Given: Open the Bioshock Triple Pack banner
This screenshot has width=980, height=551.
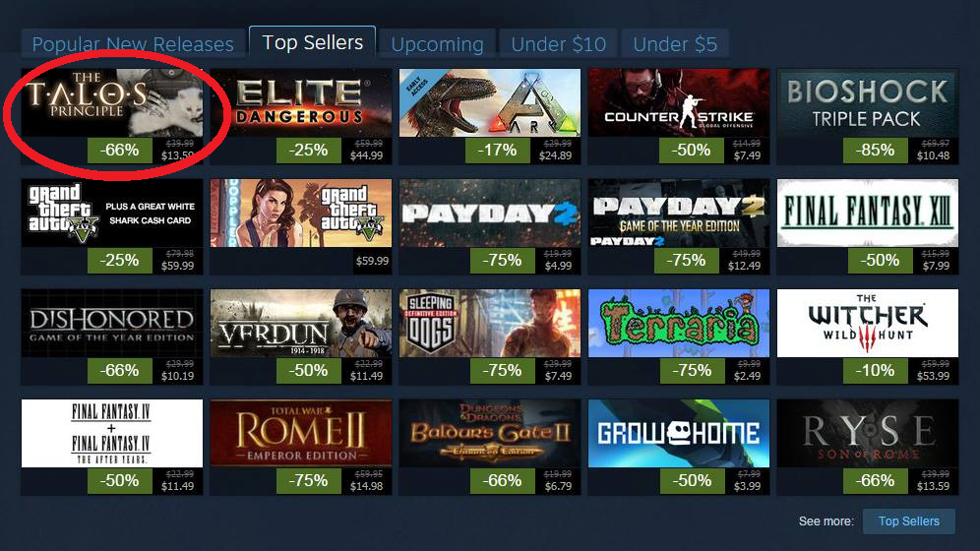Looking at the screenshot, I should click(868, 102).
